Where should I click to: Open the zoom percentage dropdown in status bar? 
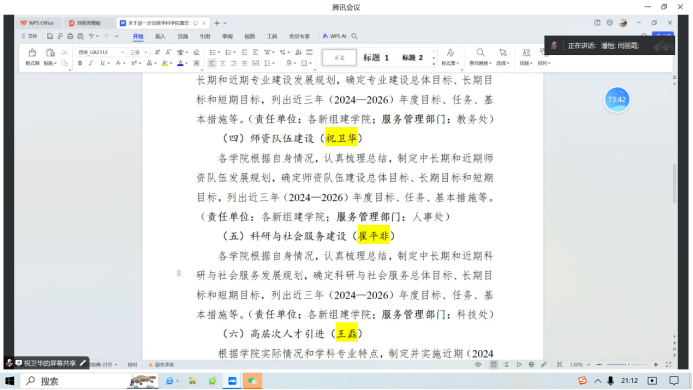point(580,365)
